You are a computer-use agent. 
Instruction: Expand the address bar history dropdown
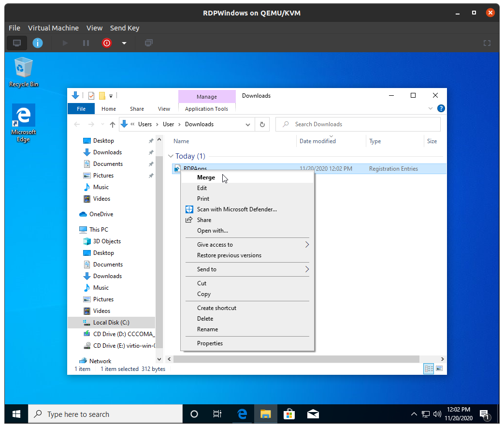(x=248, y=124)
